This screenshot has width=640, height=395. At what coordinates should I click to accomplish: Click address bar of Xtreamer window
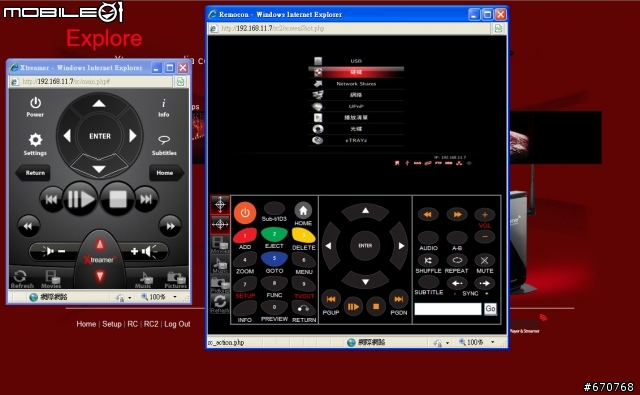pyautogui.click(x=90, y=82)
